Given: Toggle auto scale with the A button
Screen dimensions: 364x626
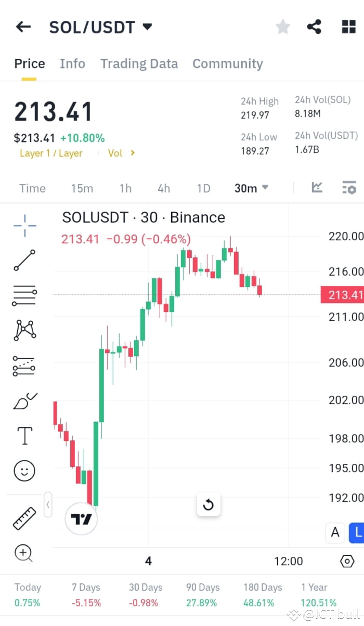Looking at the screenshot, I should 335,532.
